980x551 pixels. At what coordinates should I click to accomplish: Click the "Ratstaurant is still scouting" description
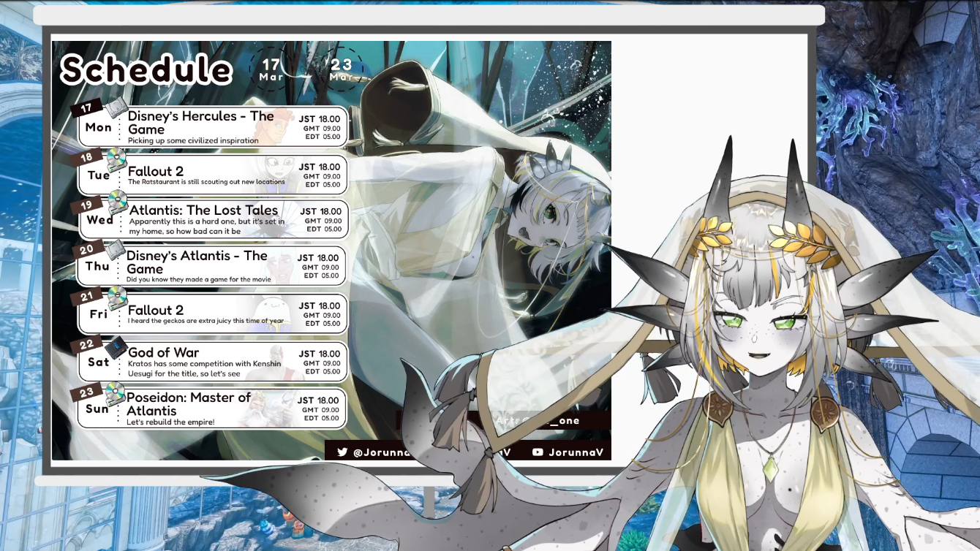(206, 182)
